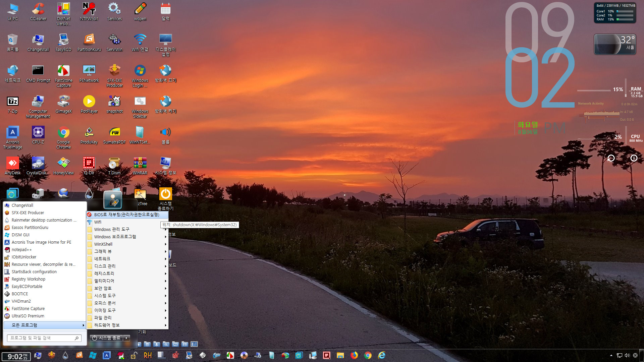Image resolution: width=644 pixels, height=362 pixels.
Task: Open Acronis TrueImage desktop icon
Action: click(13, 138)
